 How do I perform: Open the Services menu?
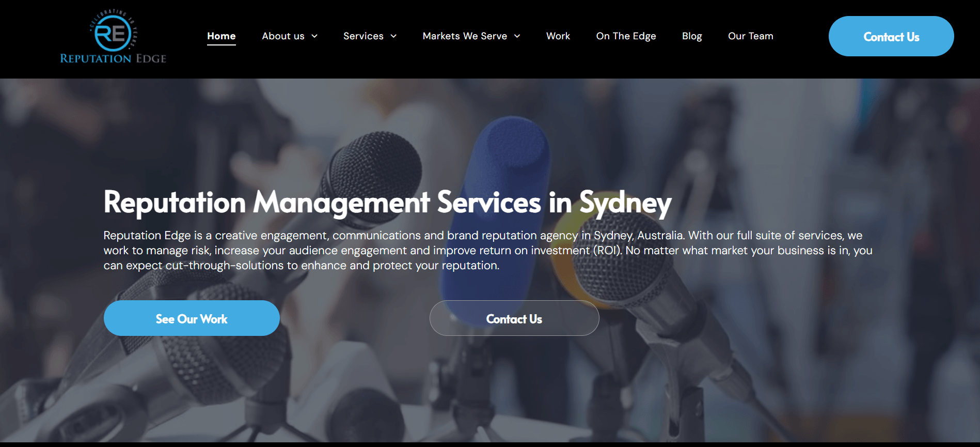point(363,36)
